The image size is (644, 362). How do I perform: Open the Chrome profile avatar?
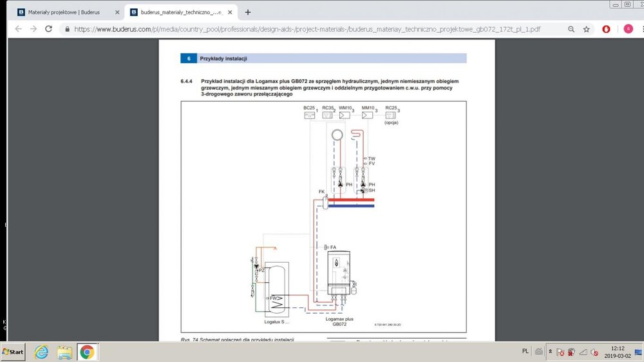(628, 29)
